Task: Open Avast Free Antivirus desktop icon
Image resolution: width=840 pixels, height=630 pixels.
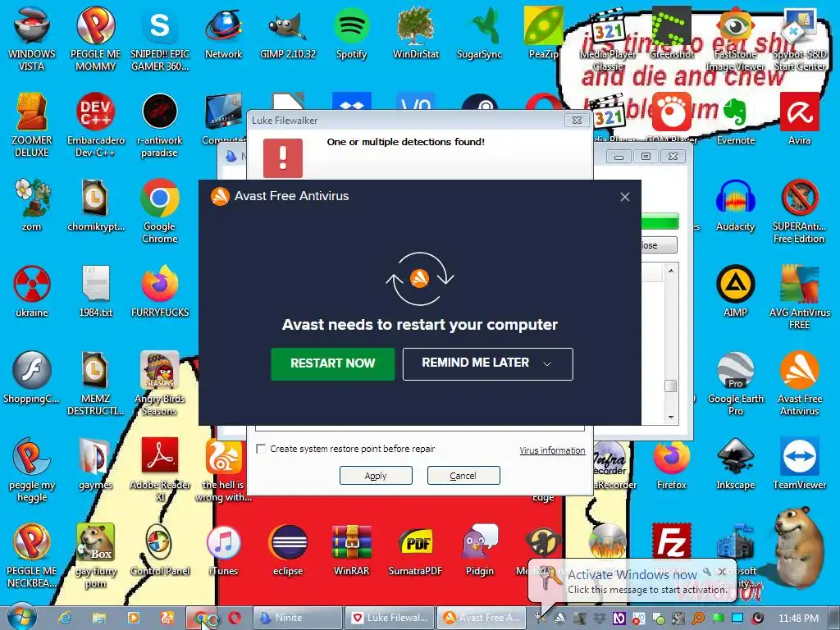Action: (x=799, y=383)
